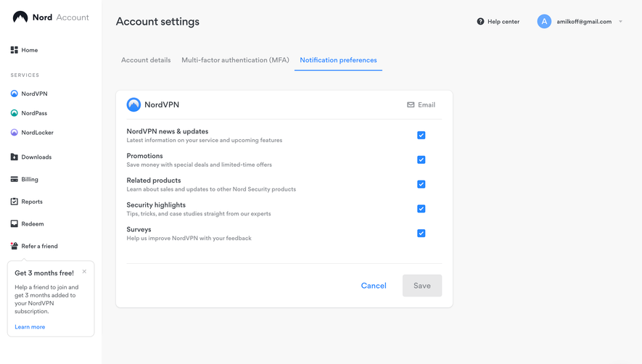
Task: Follow the Learn more link
Action: pyautogui.click(x=30, y=327)
